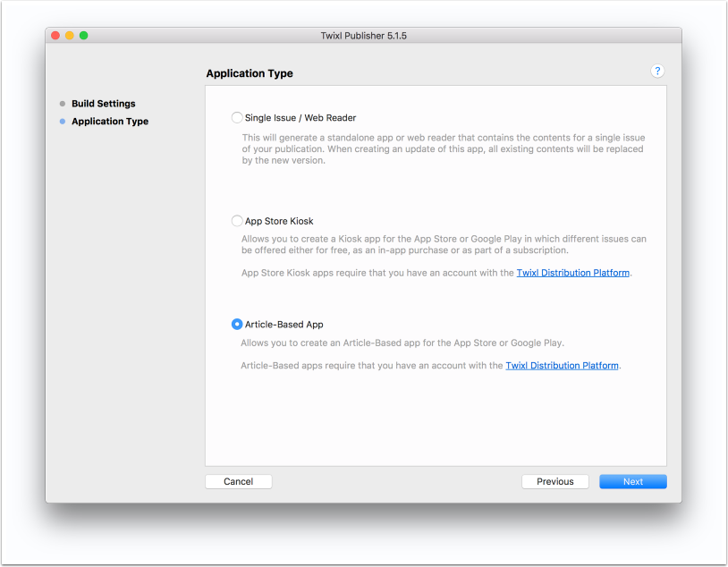
Task: Open Twixl Distribution Platform link under Article-Based App
Action: pyautogui.click(x=562, y=366)
